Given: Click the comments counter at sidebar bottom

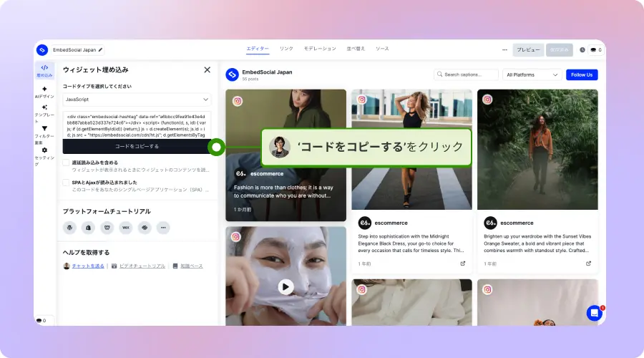Looking at the screenshot, I should coord(41,321).
